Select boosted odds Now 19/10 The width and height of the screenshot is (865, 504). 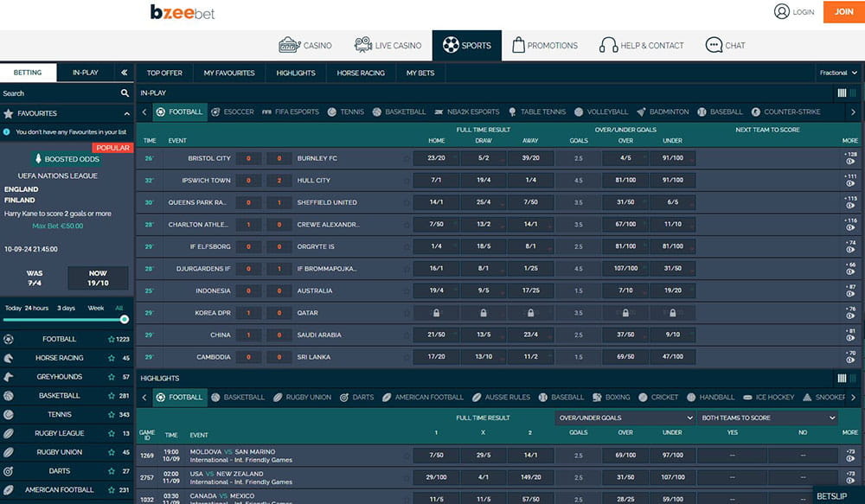point(98,278)
